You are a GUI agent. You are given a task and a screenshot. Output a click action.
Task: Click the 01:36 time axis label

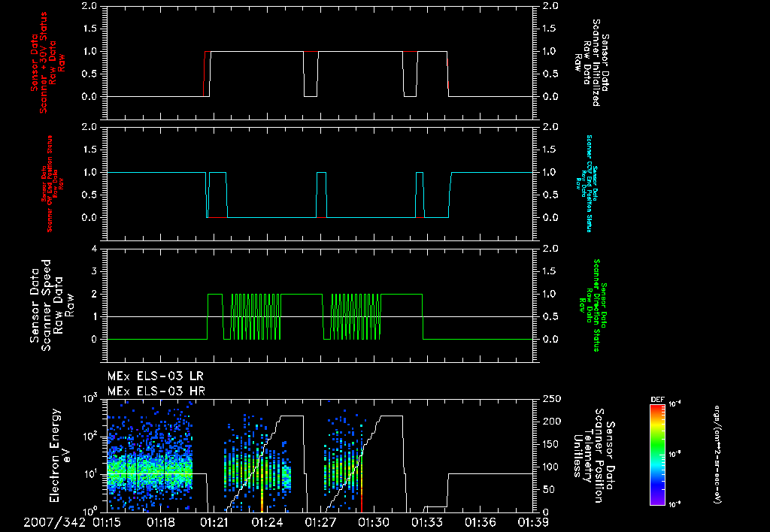tap(480, 523)
